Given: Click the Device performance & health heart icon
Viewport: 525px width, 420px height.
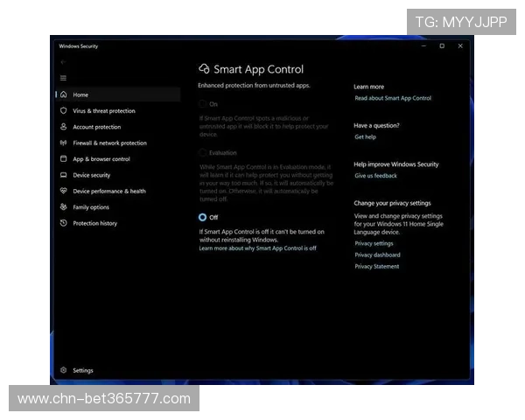Looking at the screenshot, I should tap(64, 191).
